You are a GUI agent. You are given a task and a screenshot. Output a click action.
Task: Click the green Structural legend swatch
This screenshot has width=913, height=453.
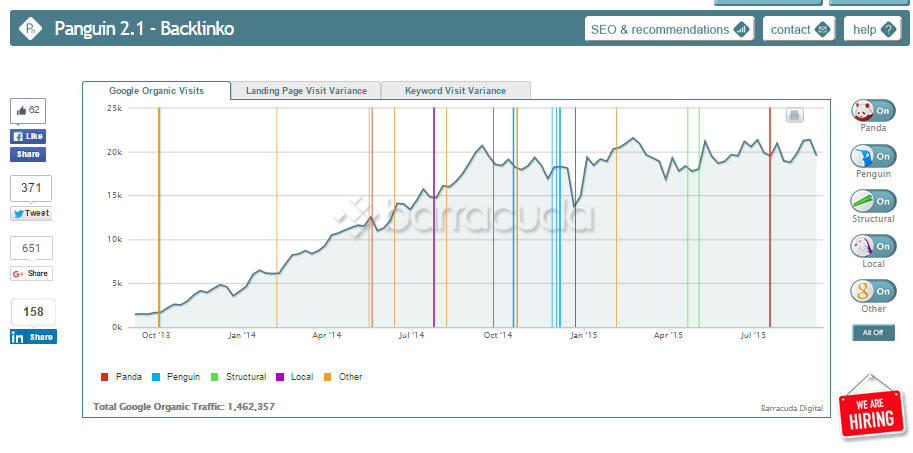click(x=214, y=377)
